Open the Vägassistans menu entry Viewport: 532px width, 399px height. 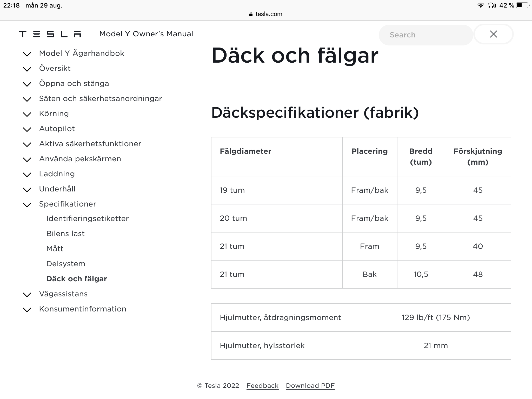click(63, 294)
